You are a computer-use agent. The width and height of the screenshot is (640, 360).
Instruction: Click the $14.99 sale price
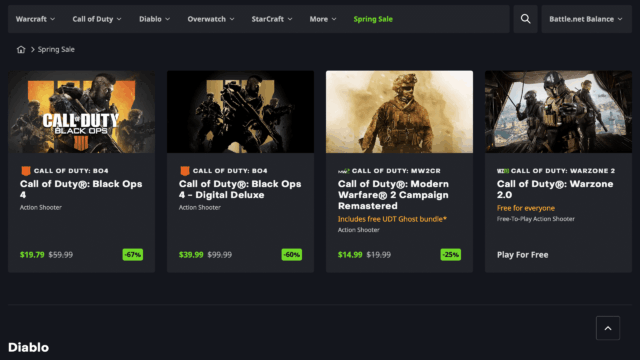pos(350,255)
